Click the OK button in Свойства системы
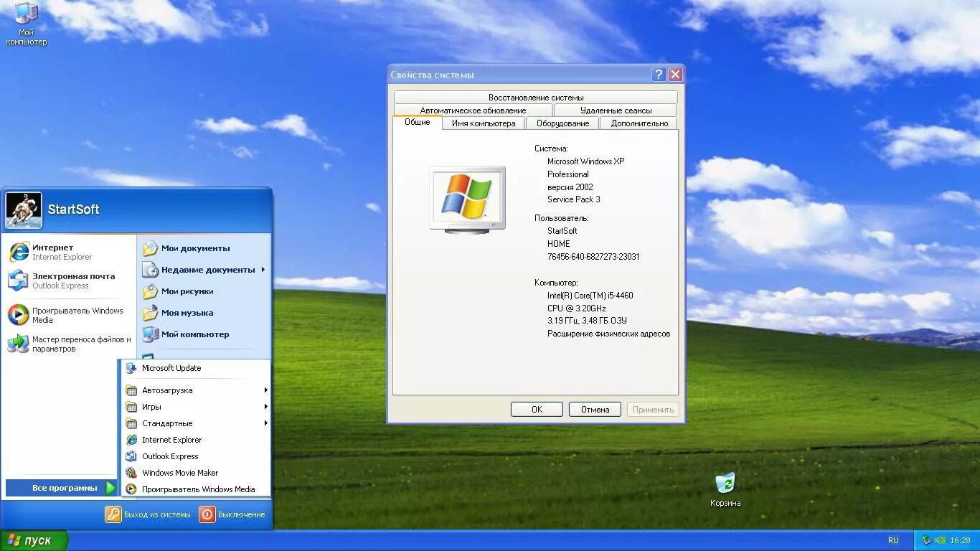Image resolution: width=980 pixels, height=551 pixels. pyautogui.click(x=537, y=409)
